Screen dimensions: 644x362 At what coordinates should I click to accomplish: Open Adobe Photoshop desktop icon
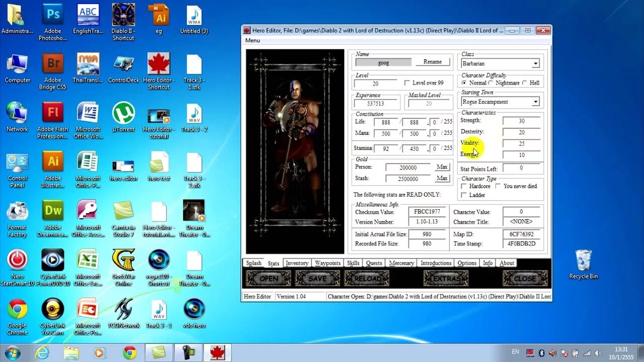tap(53, 22)
